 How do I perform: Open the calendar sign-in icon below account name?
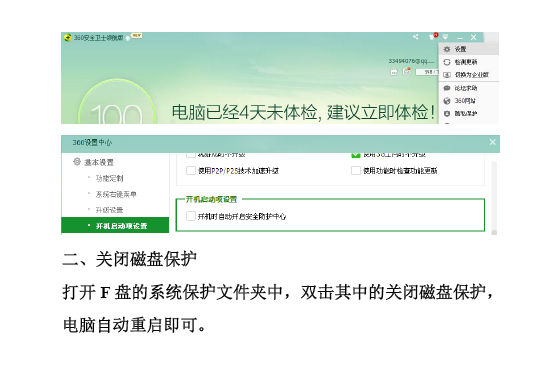394,72
